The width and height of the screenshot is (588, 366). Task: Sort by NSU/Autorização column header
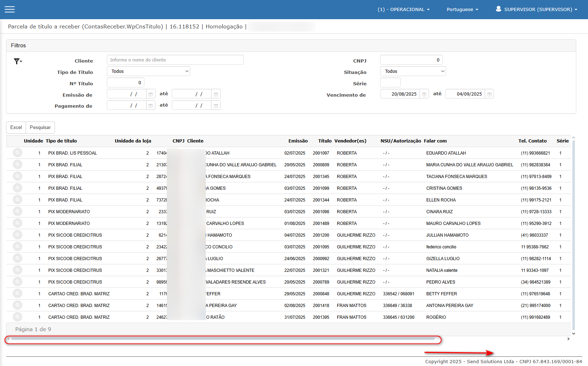coord(401,141)
